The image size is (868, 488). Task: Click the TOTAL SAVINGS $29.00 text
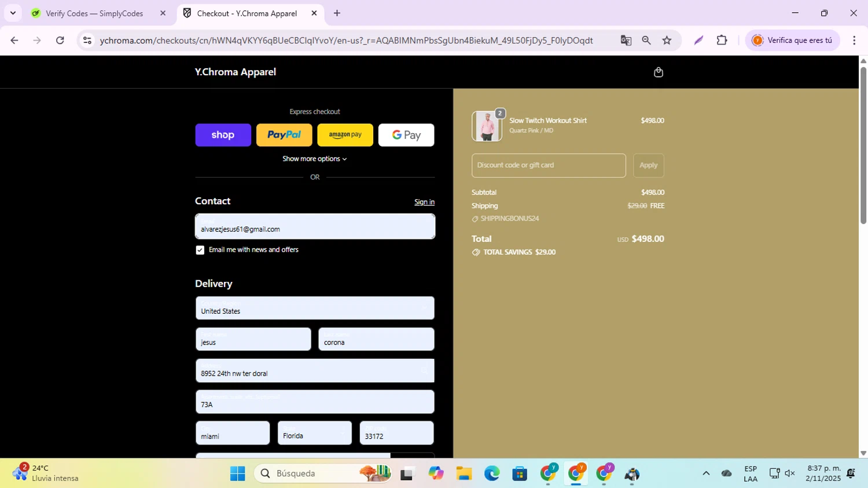coord(514,252)
